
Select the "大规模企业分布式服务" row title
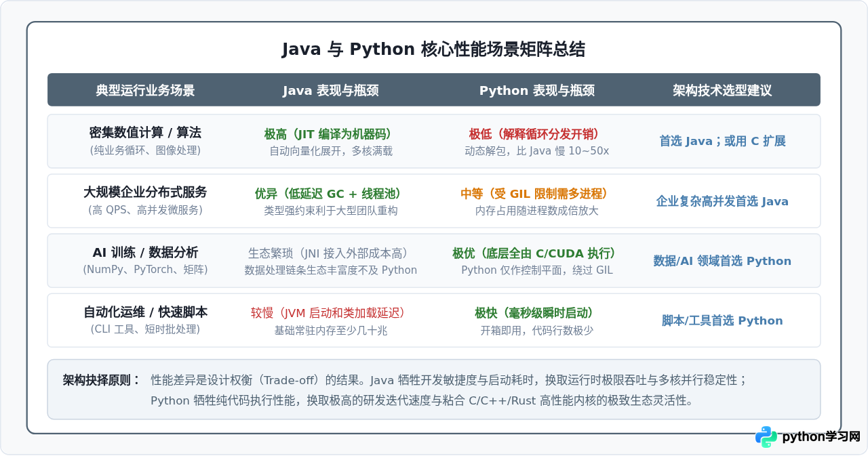coord(145,192)
